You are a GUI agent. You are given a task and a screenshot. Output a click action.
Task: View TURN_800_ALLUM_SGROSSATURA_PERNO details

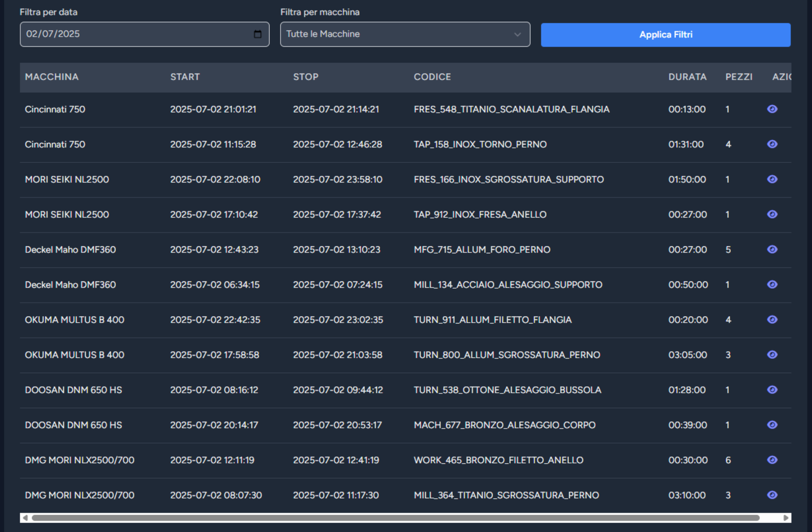pyautogui.click(x=772, y=355)
